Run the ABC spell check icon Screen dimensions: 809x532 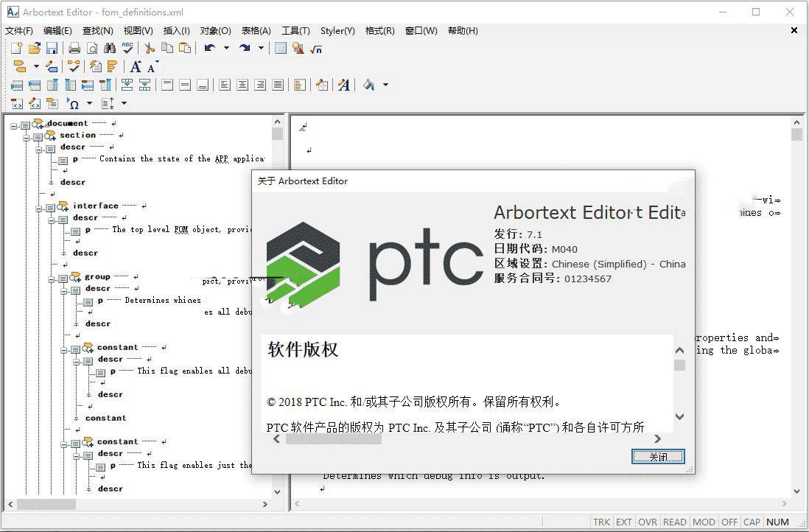[127, 49]
